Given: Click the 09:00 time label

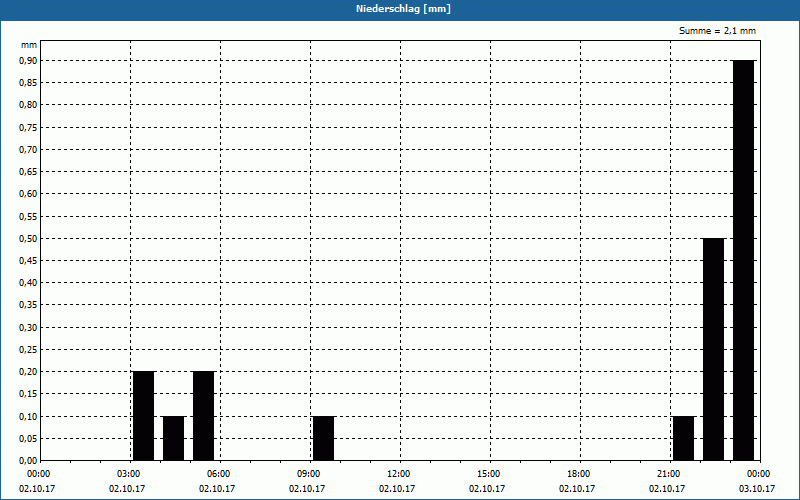Looking at the screenshot, I should 310,474.
